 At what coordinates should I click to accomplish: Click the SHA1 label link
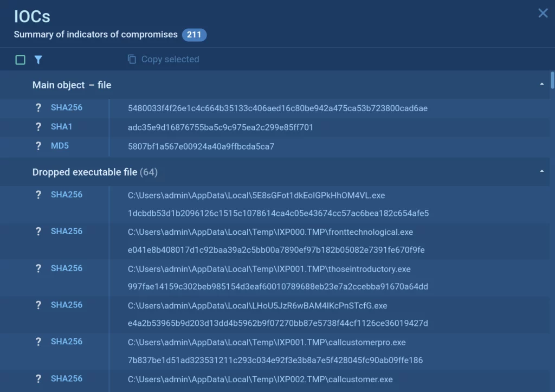pyautogui.click(x=61, y=127)
